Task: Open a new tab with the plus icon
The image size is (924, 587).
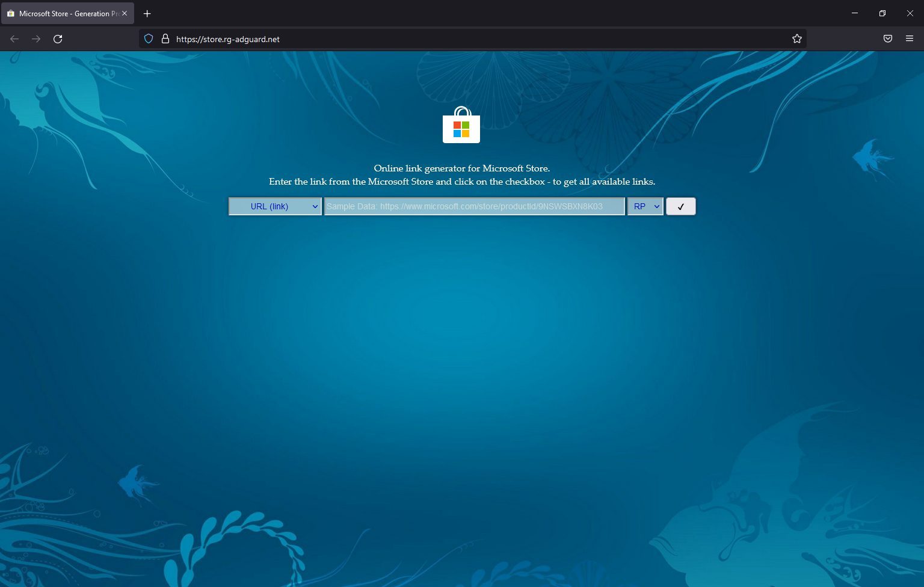Action: (x=147, y=13)
